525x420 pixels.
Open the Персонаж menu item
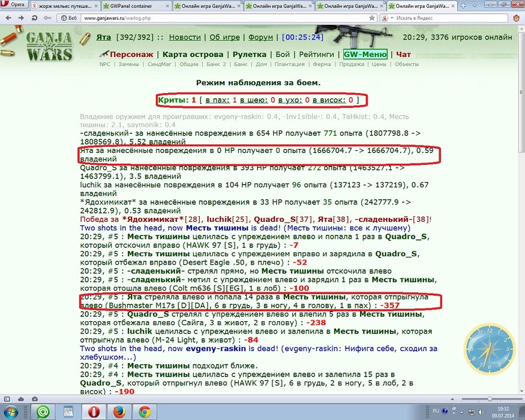132,54
